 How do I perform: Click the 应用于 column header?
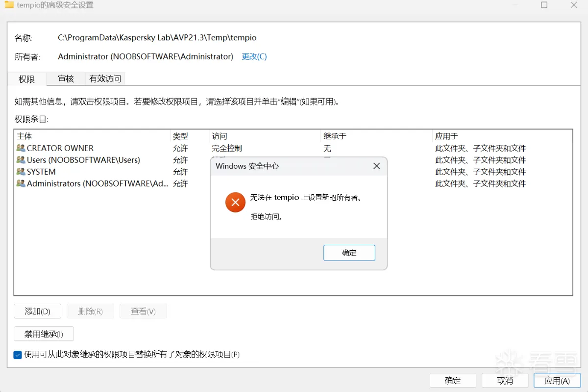pyautogui.click(x=502, y=136)
